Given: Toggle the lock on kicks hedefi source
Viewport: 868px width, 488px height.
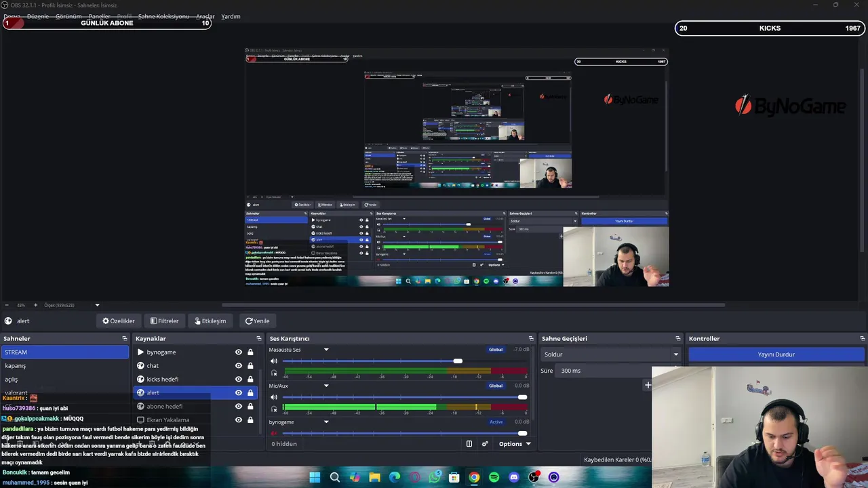Looking at the screenshot, I should tap(250, 380).
